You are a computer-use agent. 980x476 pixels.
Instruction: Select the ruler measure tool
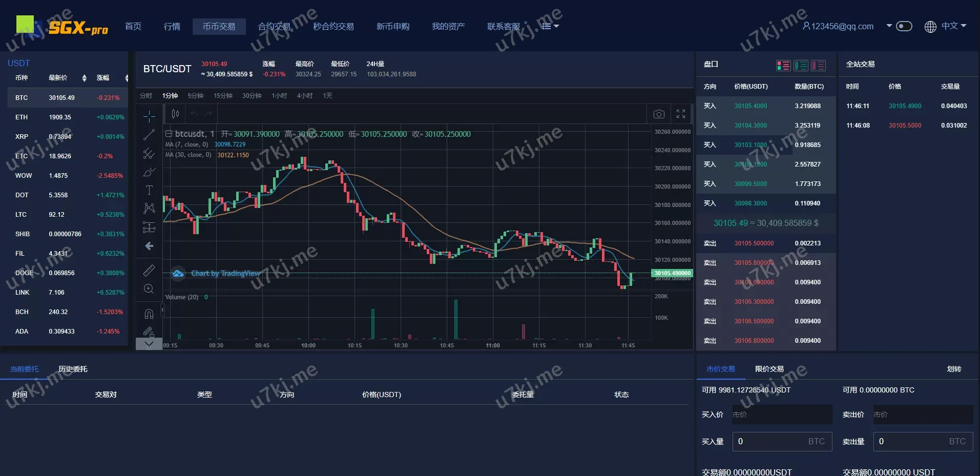[x=149, y=270]
